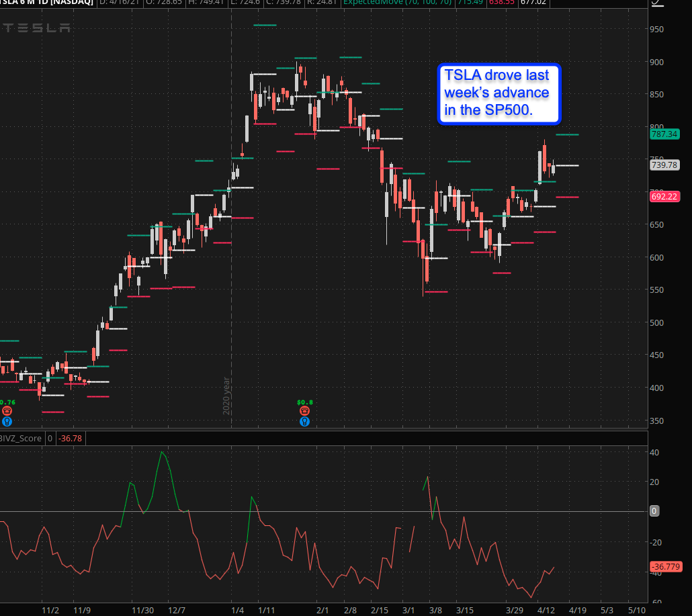Click the -20 label on lower study axis
The width and height of the screenshot is (692, 616).
point(656,542)
